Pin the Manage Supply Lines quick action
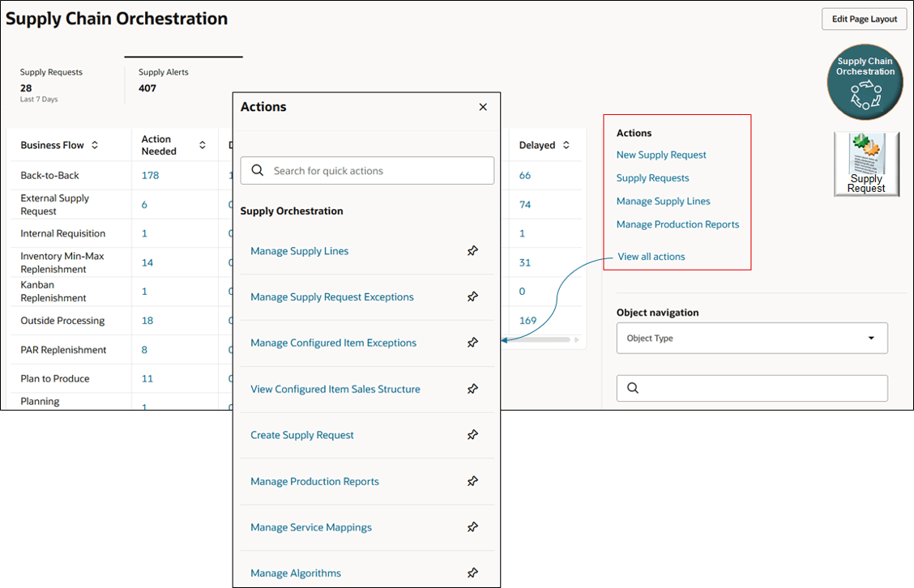Screen dimensions: 914x588 click(472, 251)
